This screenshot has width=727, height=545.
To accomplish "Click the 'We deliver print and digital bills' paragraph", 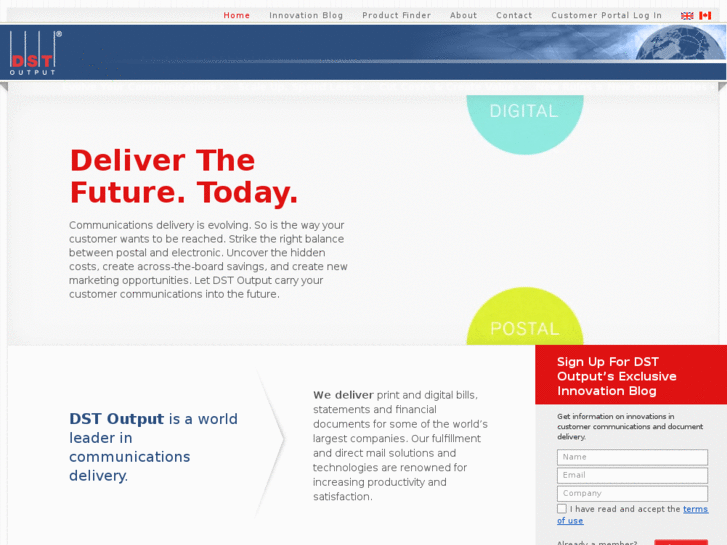I will [400, 446].
